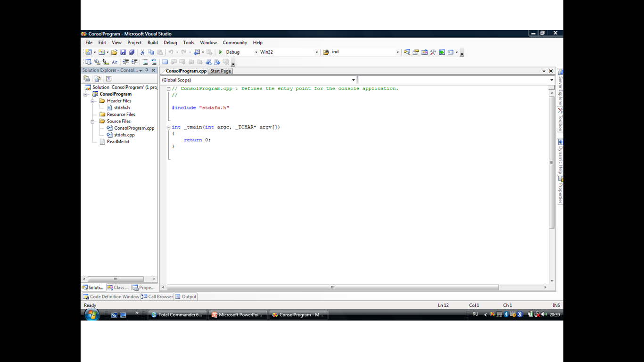This screenshot has height=362, width=644.
Task: Switch to the Property Manager panel tab
Action: (x=143, y=288)
